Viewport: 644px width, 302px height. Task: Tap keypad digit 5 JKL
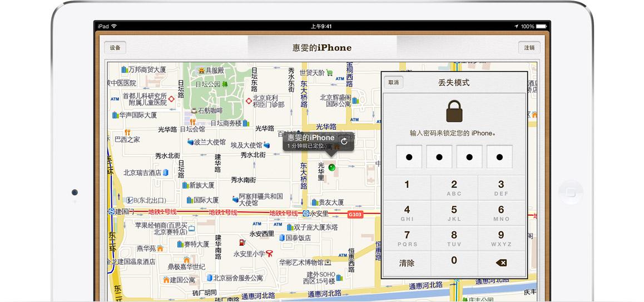(x=454, y=213)
